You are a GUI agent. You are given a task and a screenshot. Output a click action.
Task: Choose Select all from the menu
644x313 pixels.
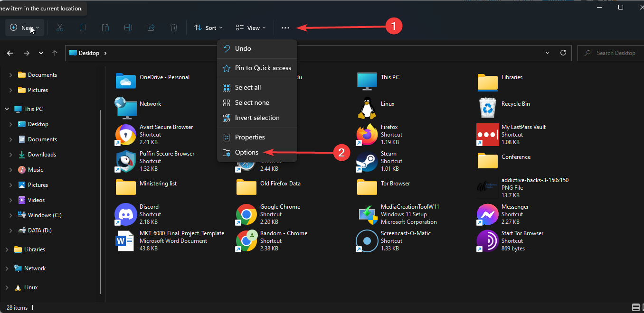(257, 87)
